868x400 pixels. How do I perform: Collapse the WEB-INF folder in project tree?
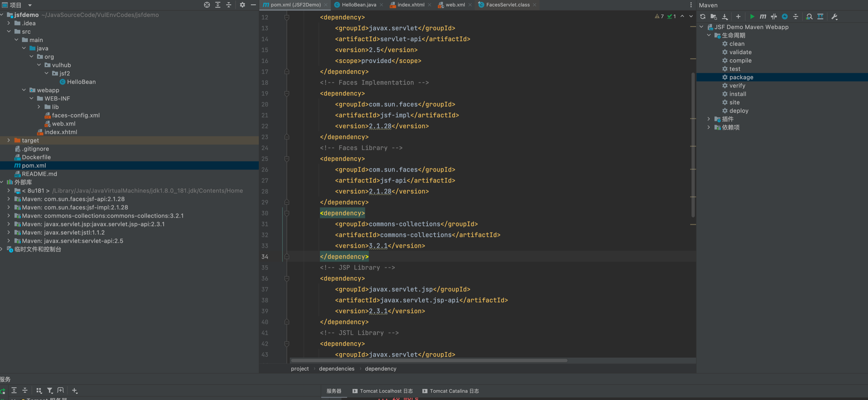(31, 98)
